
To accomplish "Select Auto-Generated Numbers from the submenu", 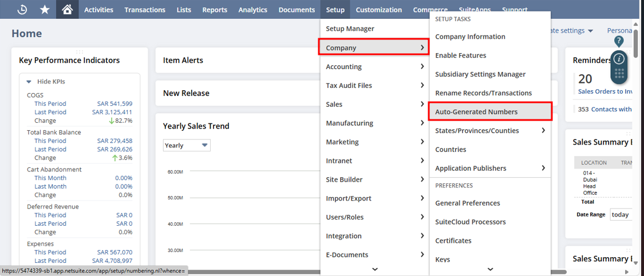I will coord(476,112).
